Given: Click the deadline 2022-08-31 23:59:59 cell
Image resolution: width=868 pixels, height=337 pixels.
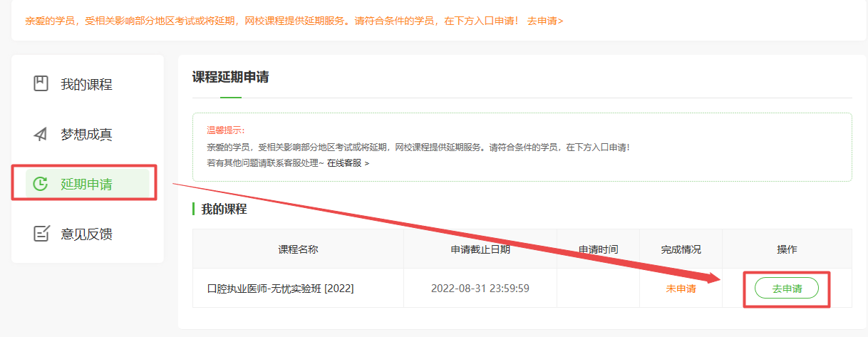Looking at the screenshot, I should tap(480, 289).
